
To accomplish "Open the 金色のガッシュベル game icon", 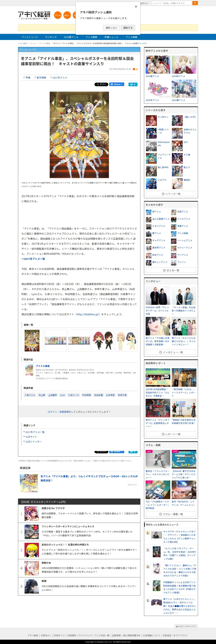I will click(32, 550).
